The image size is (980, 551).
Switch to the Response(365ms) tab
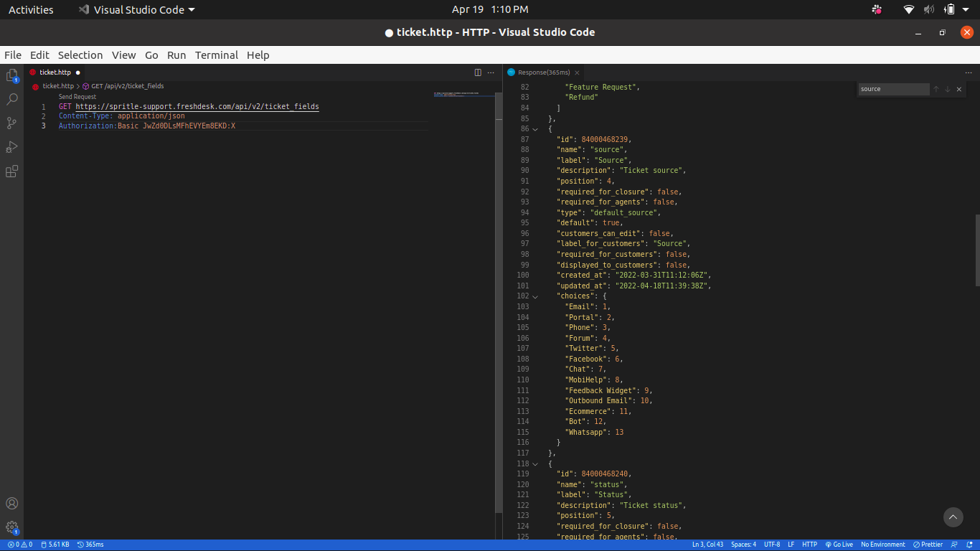tap(544, 72)
